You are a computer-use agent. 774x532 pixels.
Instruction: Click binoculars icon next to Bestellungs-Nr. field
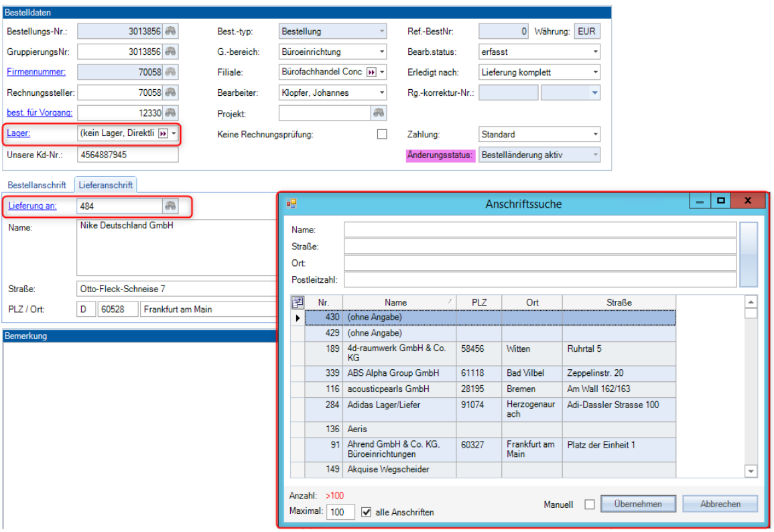[x=171, y=31]
